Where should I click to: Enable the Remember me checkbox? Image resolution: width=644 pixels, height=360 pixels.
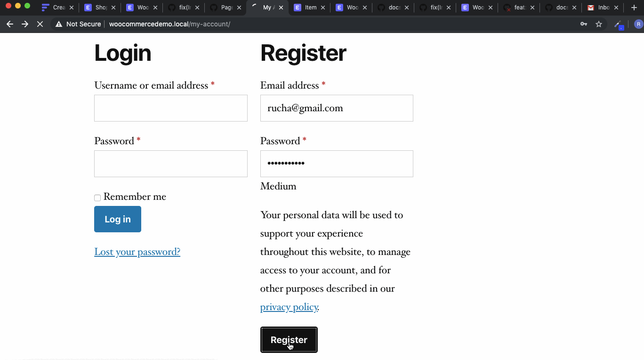[97, 197]
